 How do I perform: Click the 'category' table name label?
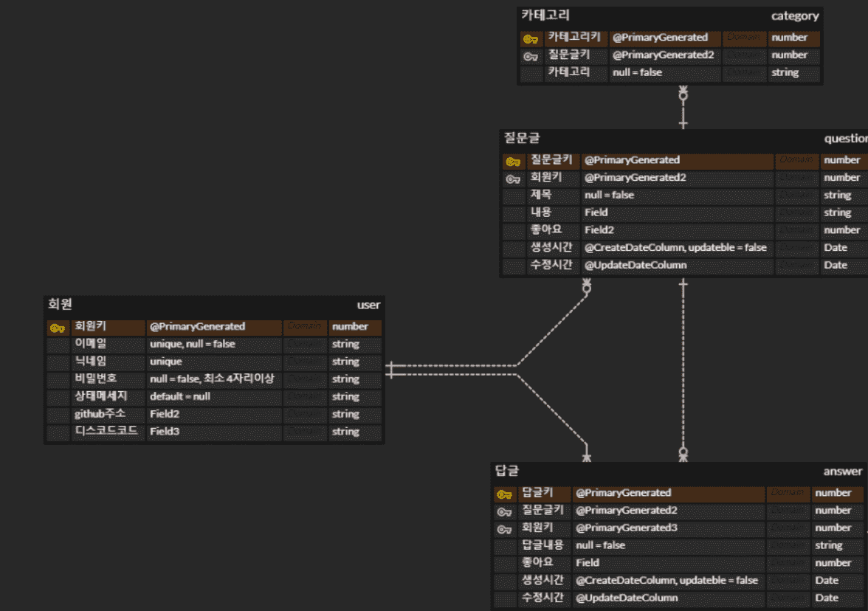click(x=795, y=16)
